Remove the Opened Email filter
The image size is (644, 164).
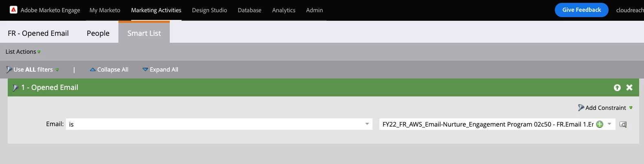[x=629, y=87]
